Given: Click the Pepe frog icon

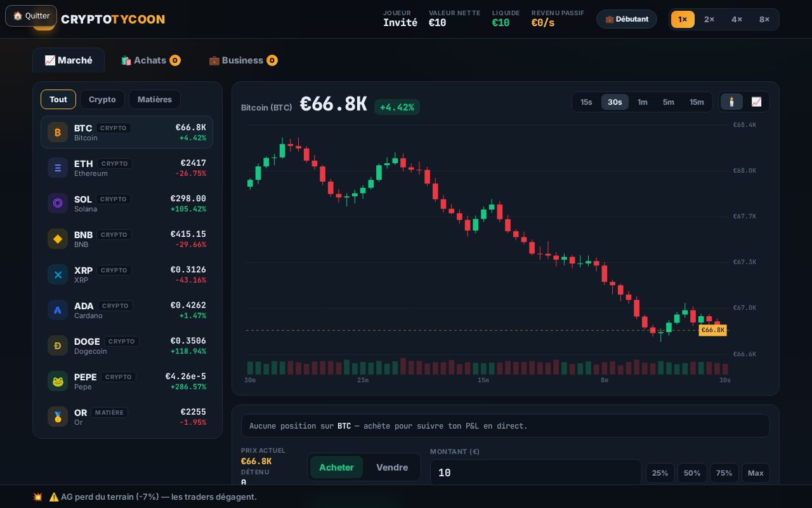Looking at the screenshot, I should tap(58, 381).
